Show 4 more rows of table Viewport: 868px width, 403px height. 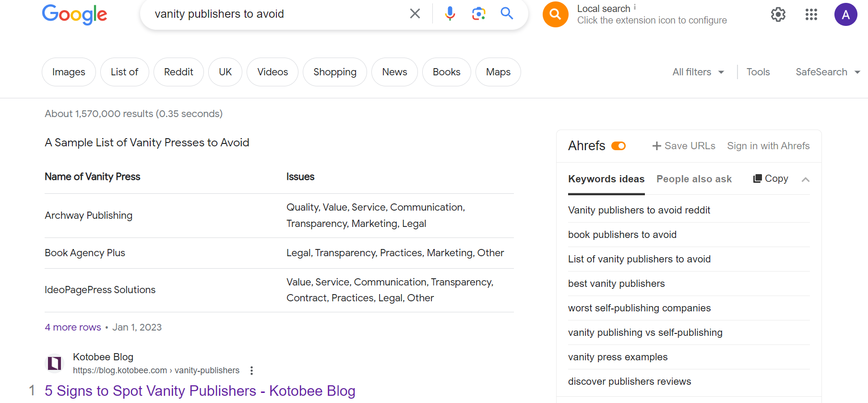point(73,327)
